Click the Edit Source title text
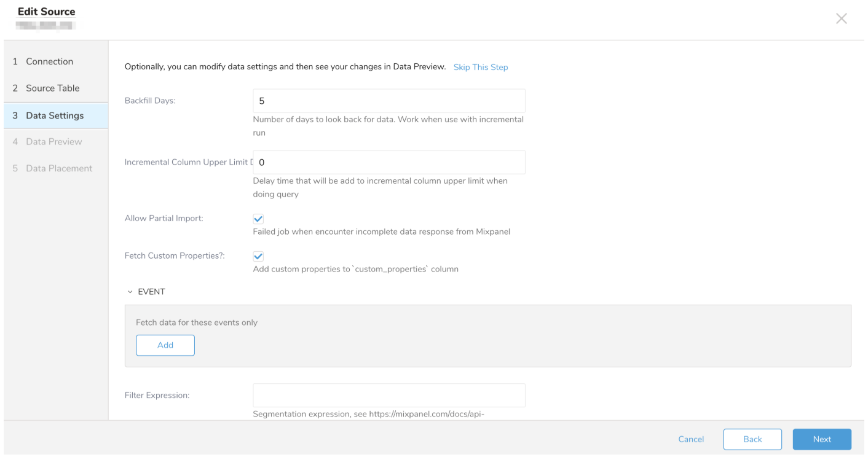Viewport: 868px width, 457px height. click(x=47, y=12)
